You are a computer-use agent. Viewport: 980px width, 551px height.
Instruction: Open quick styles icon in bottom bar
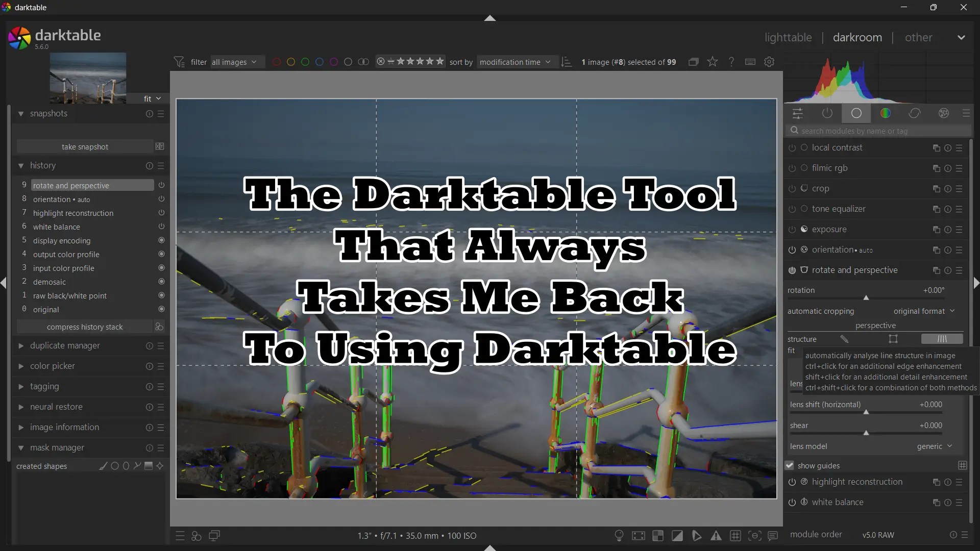point(197,536)
